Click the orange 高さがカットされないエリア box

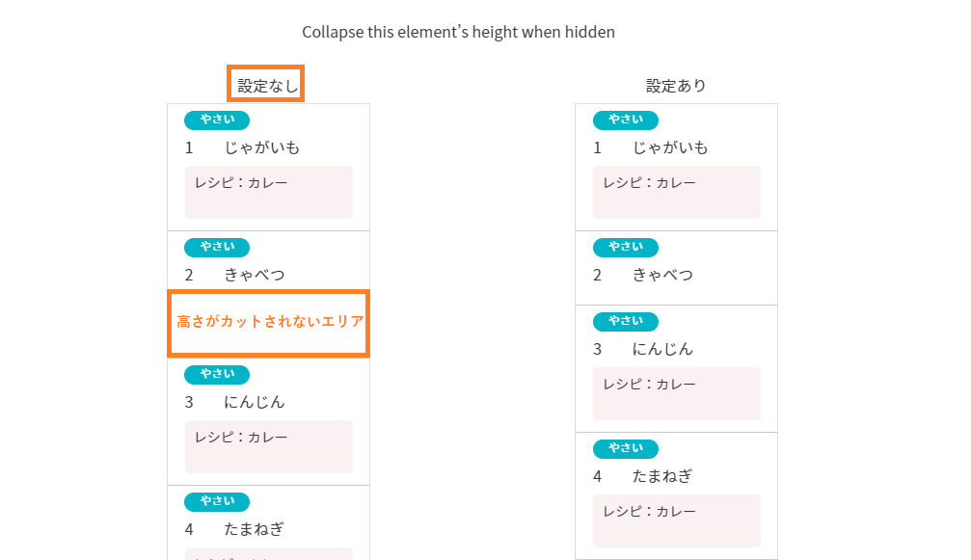[x=269, y=324]
